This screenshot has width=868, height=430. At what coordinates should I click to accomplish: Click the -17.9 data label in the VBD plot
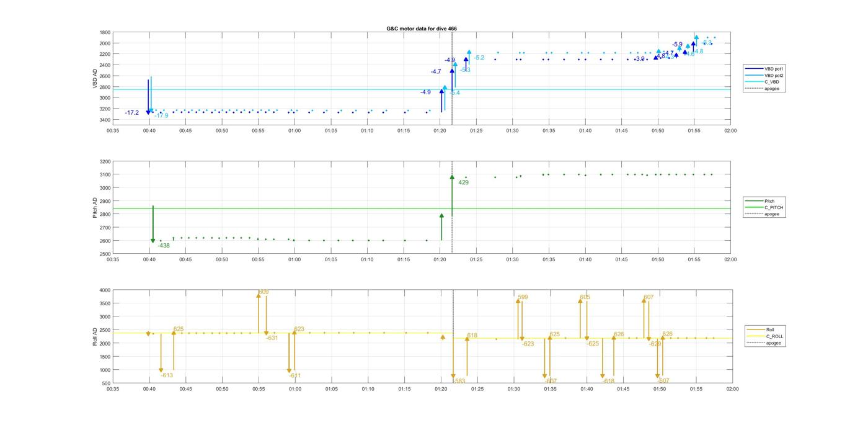[161, 115]
